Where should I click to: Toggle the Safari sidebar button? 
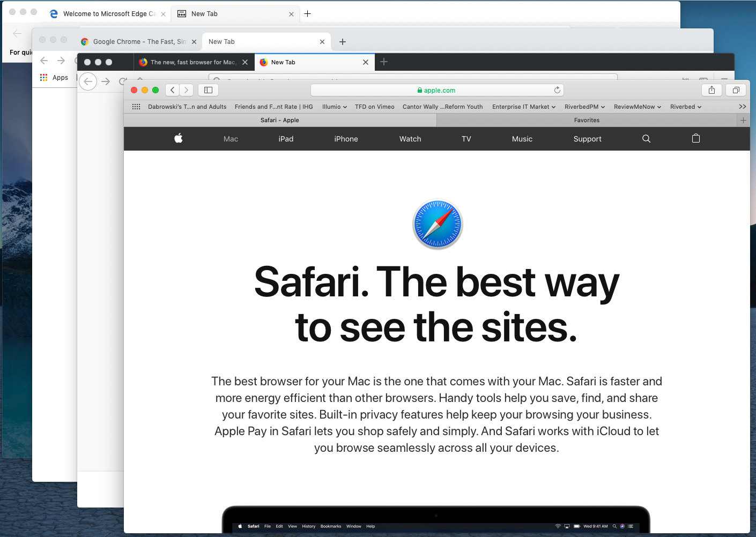[x=209, y=90]
